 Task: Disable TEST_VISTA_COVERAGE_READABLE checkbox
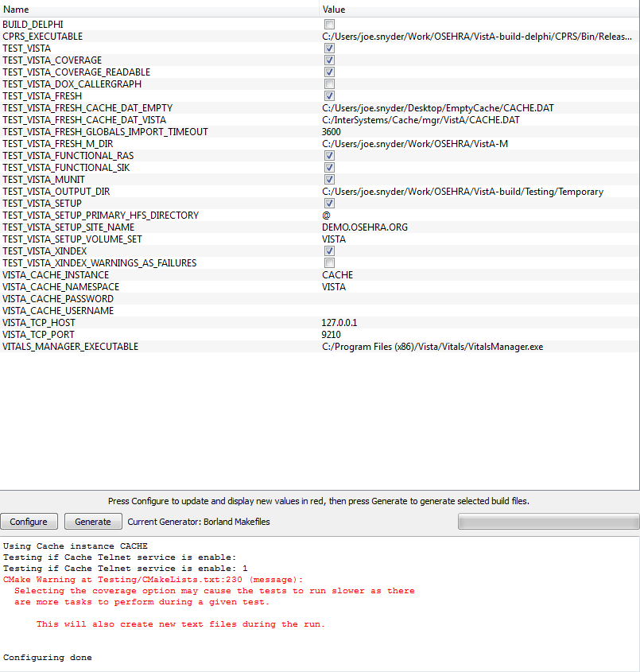[x=329, y=72]
